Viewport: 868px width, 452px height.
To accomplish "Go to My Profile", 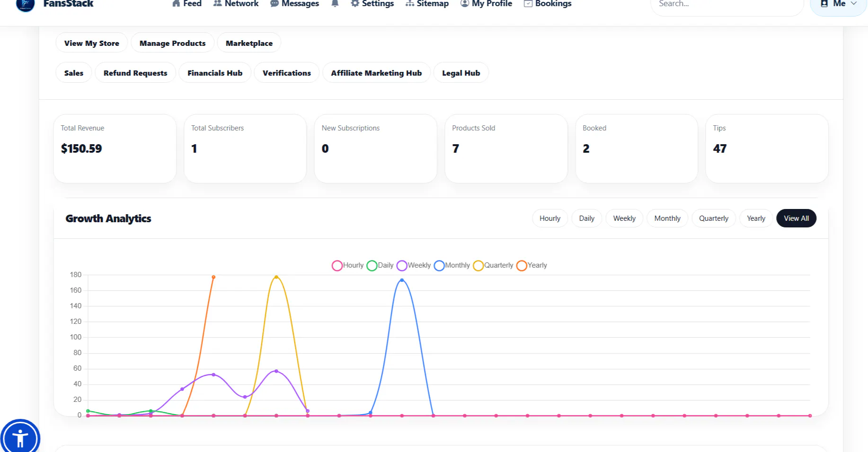I will pyautogui.click(x=486, y=4).
